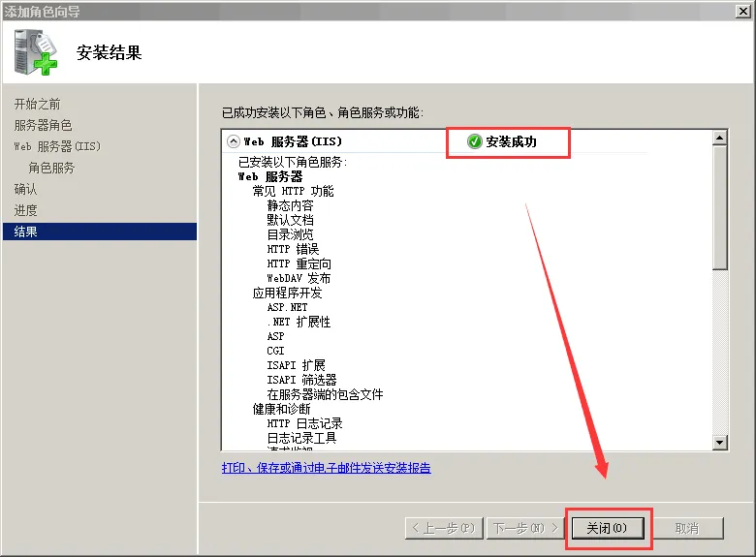Click the results list scroll down arrow
The height and width of the screenshot is (557, 756).
720,443
